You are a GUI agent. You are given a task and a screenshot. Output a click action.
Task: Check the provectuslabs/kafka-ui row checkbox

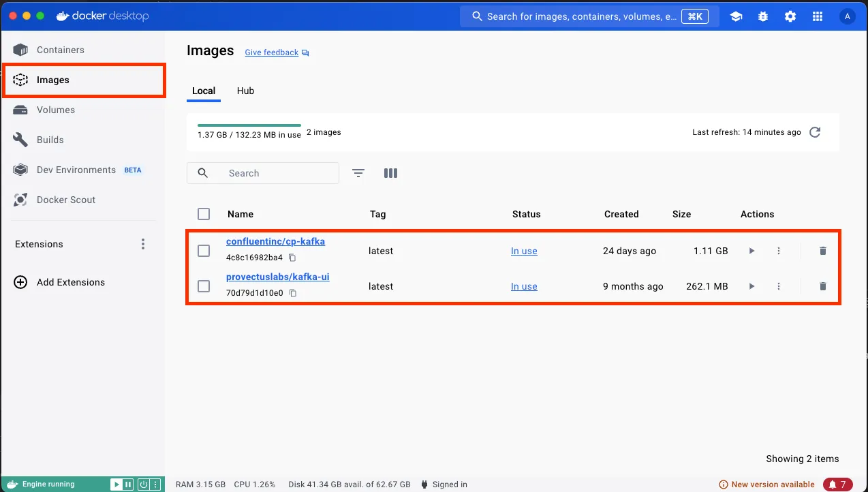[204, 286]
